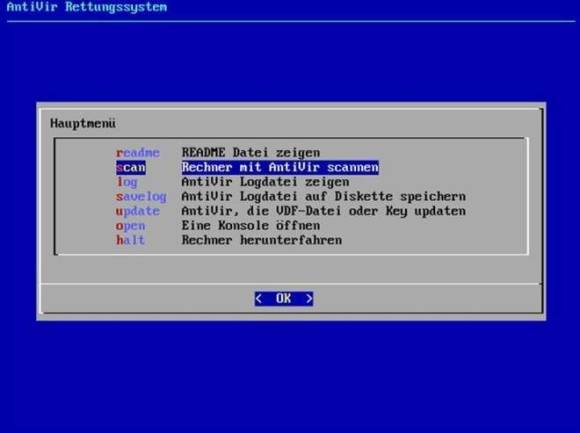
Task: Click the 'AntiVir Rettungssystem' header title
Action: (x=87, y=7)
